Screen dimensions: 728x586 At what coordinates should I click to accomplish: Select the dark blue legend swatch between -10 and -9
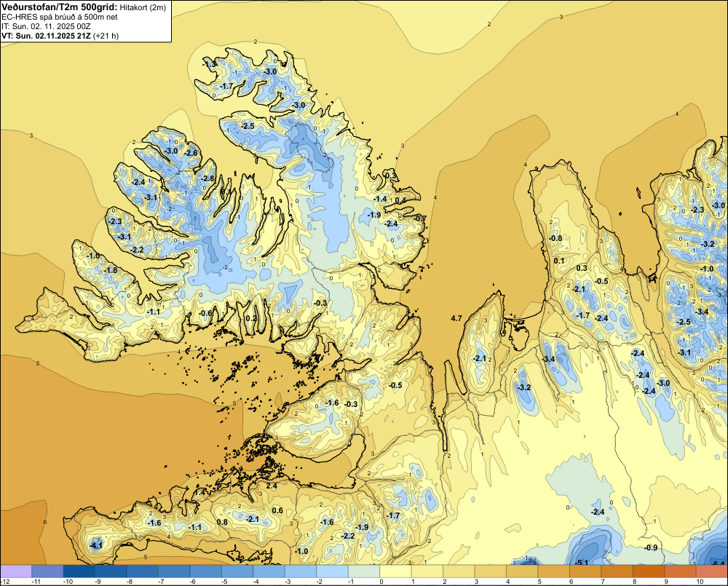pyautogui.click(x=79, y=571)
